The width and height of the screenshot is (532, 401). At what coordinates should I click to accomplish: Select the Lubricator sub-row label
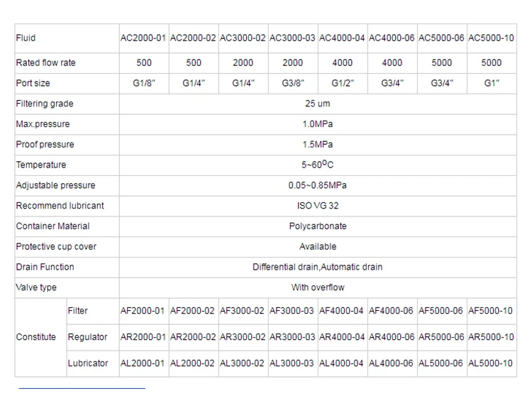coord(88,363)
